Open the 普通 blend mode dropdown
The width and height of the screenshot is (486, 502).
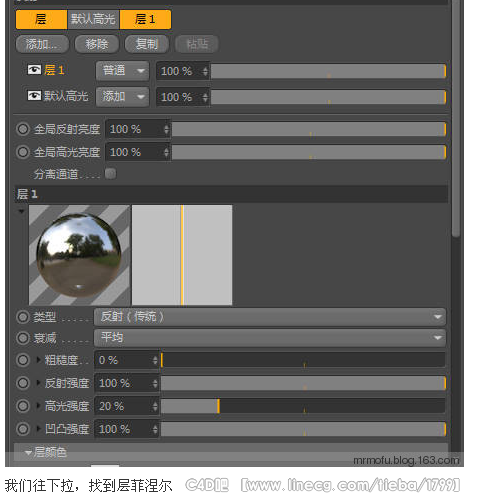[122, 71]
